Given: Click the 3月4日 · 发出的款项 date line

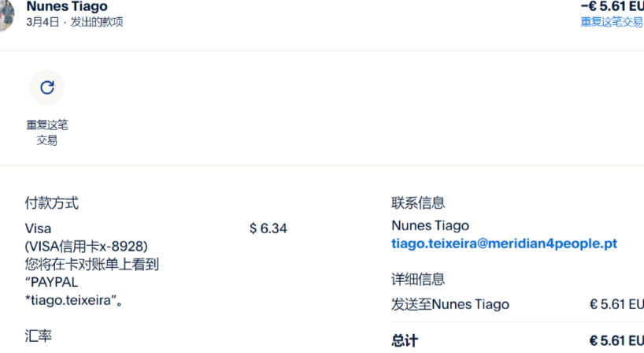Looking at the screenshot, I should click(75, 22).
